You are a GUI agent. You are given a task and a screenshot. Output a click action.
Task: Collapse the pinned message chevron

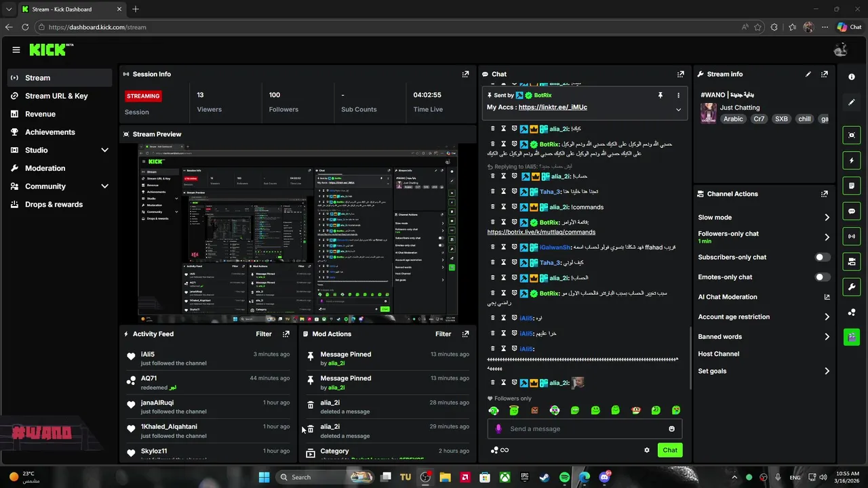(678, 110)
